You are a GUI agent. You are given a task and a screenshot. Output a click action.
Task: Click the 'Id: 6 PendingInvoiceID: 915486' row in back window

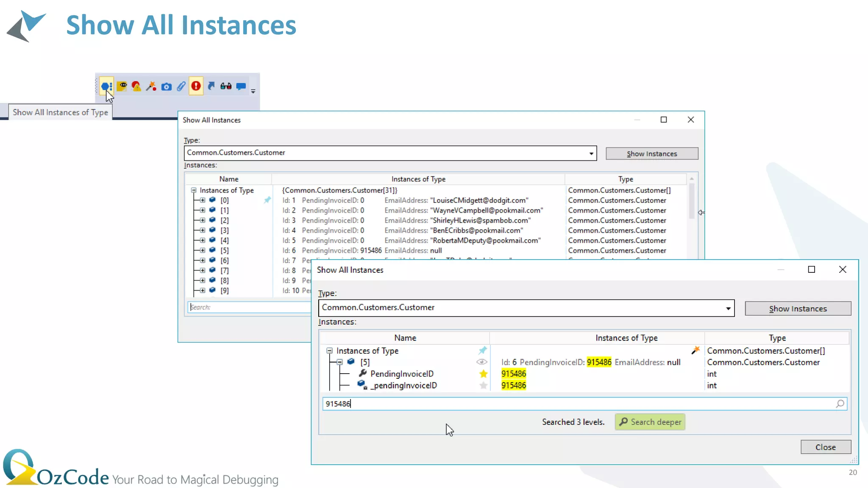[x=362, y=250]
